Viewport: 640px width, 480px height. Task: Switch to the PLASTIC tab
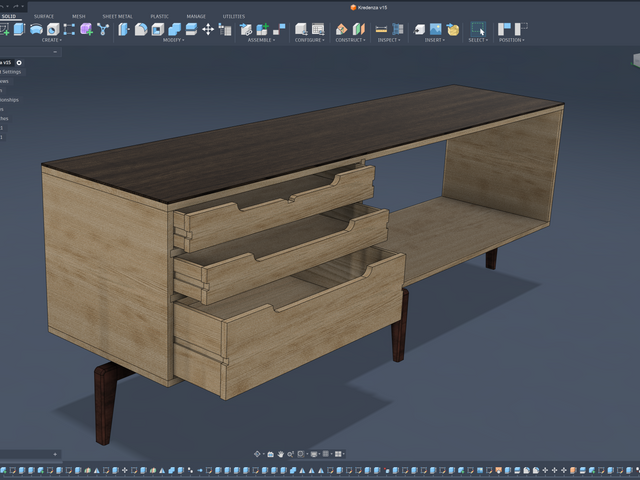tap(159, 16)
